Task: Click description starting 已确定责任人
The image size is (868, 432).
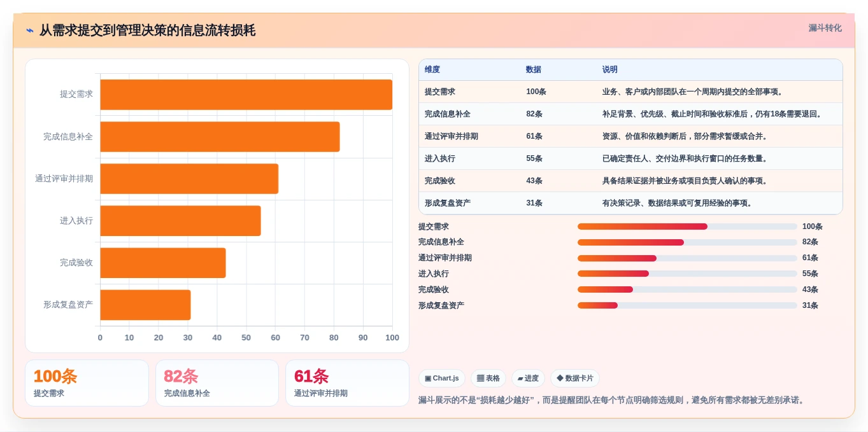Action: [x=687, y=158]
